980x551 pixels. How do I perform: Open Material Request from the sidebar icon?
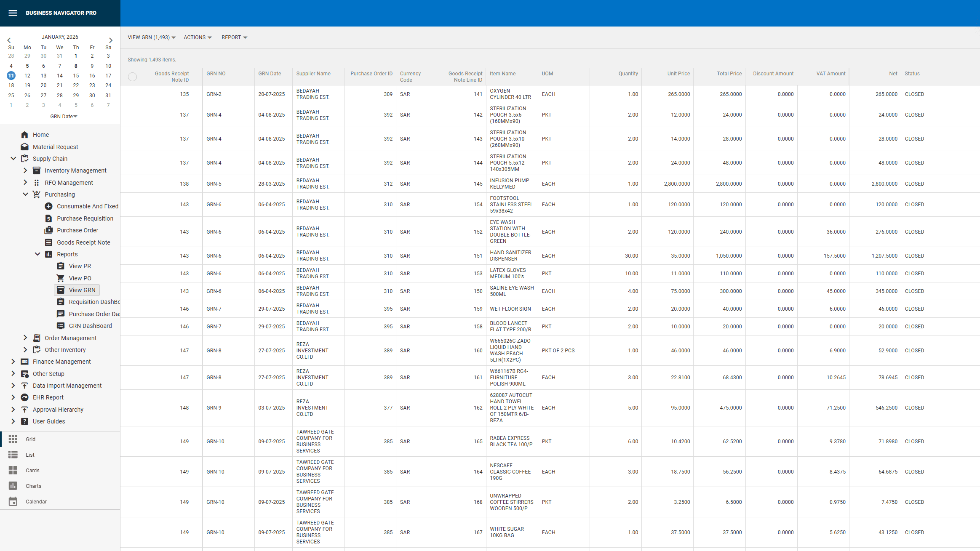(x=24, y=146)
